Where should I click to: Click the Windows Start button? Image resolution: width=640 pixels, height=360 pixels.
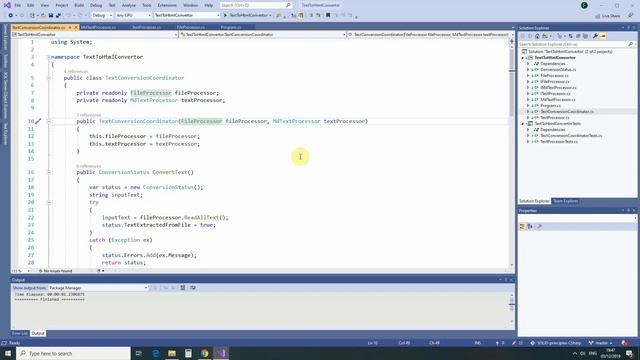click(x=8, y=353)
